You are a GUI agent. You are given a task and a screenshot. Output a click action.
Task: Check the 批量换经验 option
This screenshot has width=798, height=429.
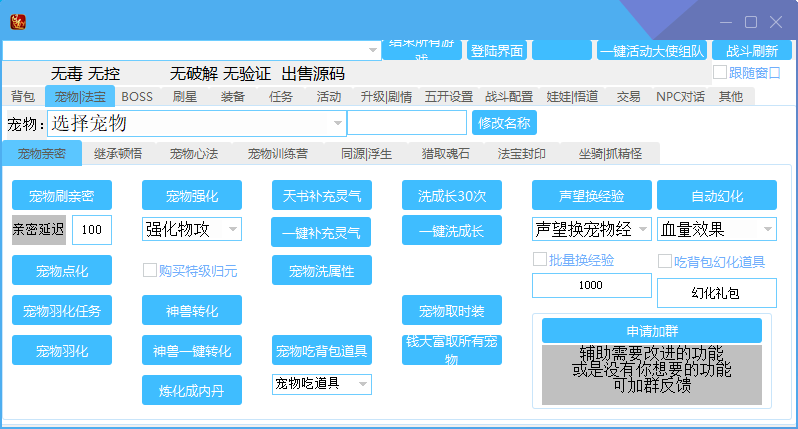[540, 260]
